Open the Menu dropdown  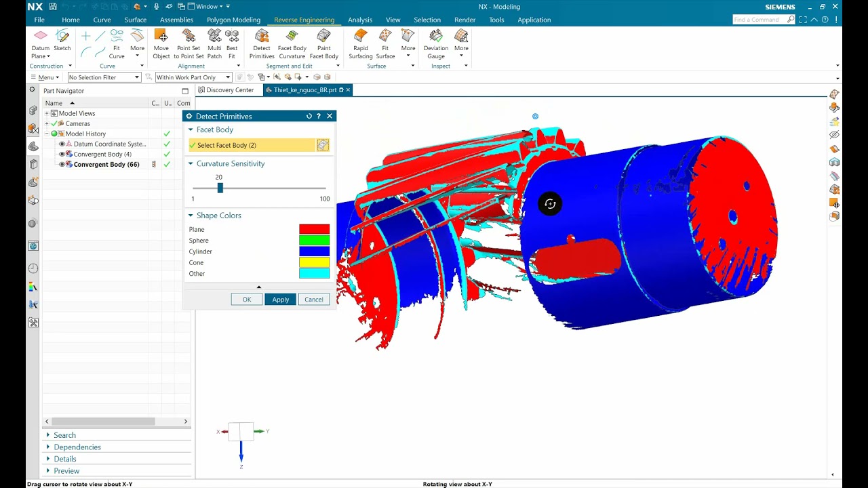click(45, 77)
